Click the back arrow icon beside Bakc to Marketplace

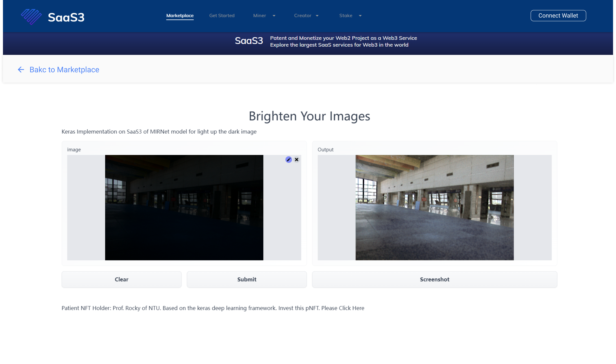point(21,70)
